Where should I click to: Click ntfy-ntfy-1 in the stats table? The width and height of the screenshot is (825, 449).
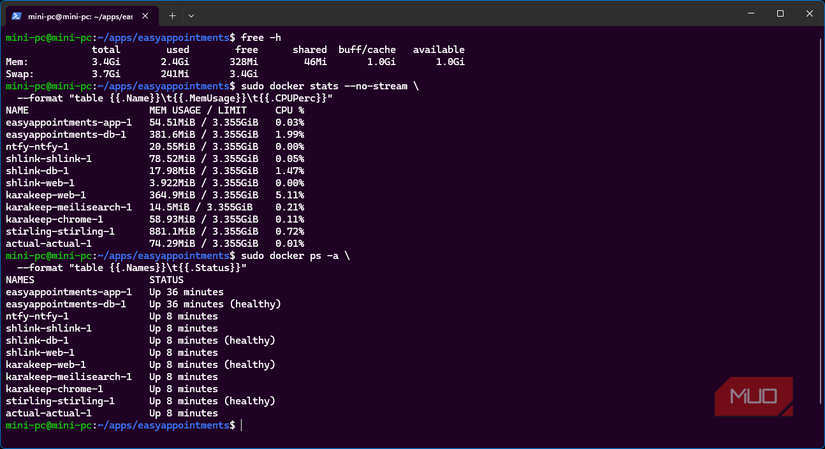tap(37, 146)
